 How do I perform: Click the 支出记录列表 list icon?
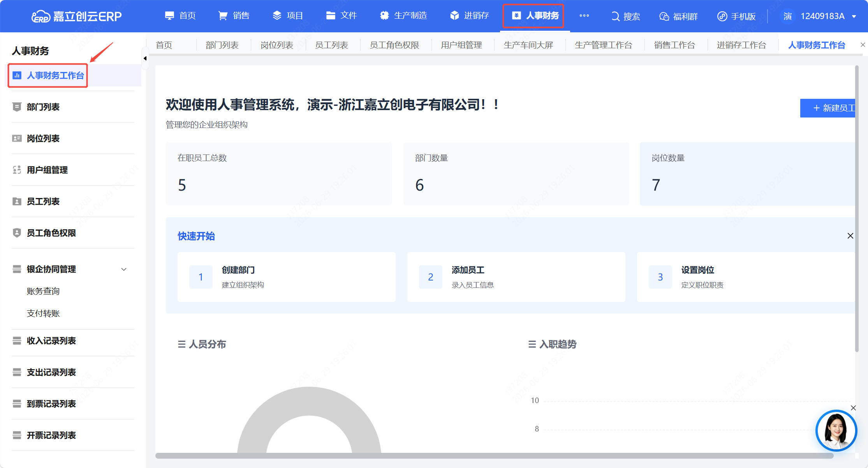click(17, 372)
